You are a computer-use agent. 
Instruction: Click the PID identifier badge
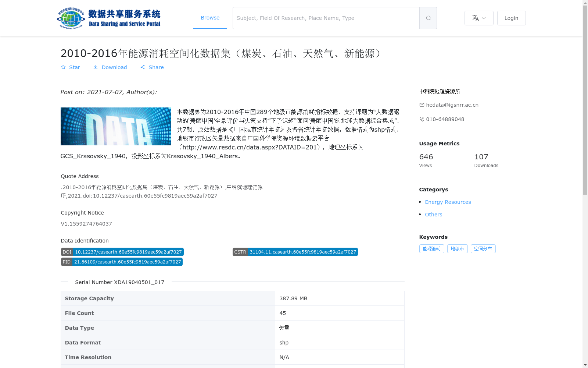click(x=122, y=262)
